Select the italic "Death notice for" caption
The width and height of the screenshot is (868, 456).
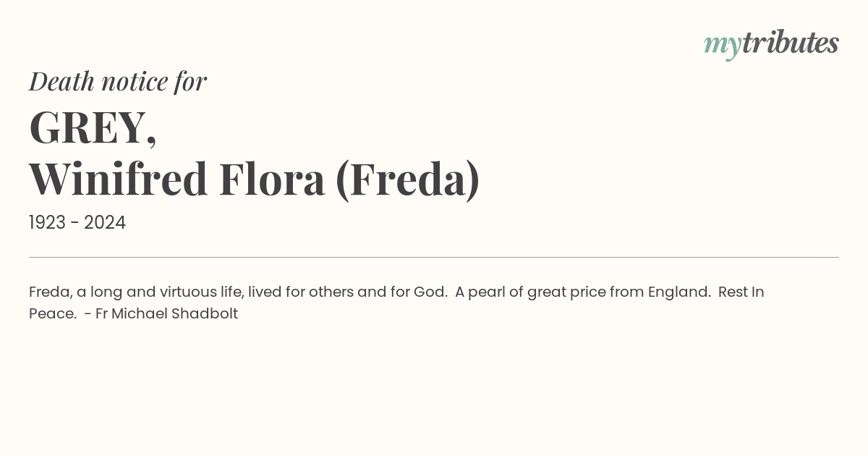tap(118, 81)
